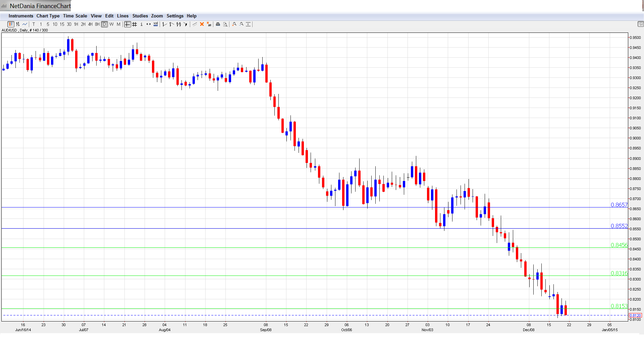Click the 0.8153 support line label

pos(619,306)
